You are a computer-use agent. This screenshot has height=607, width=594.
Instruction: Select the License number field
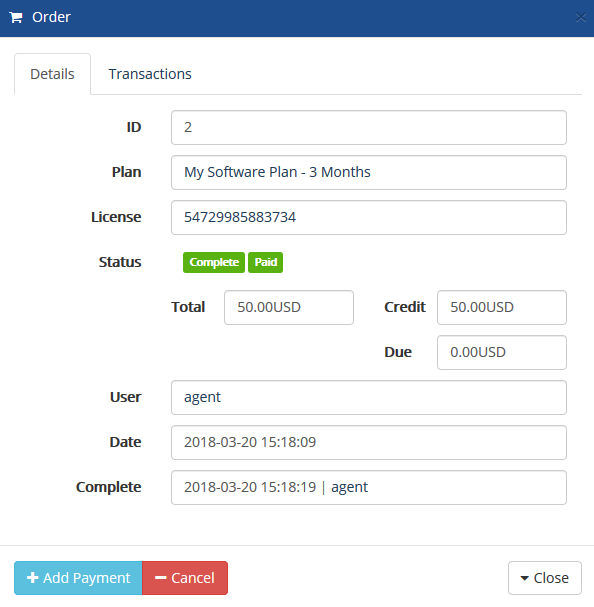[x=369, y=217]
